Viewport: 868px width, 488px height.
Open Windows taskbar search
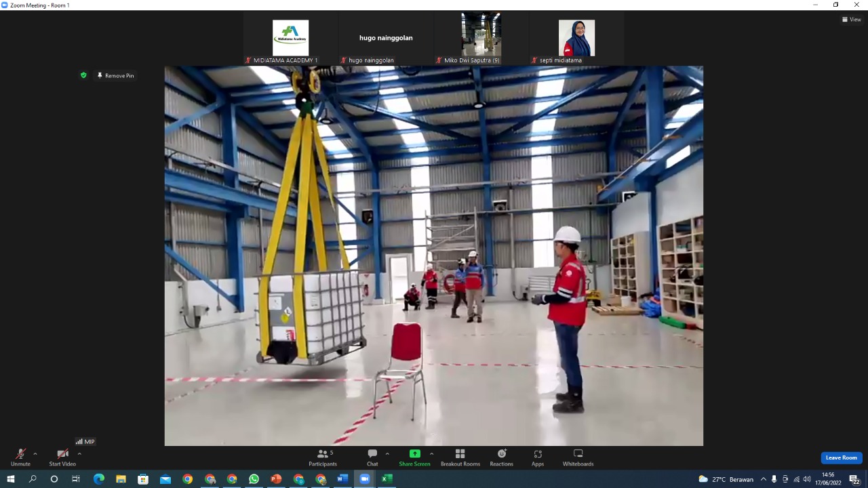pos(33,479)
